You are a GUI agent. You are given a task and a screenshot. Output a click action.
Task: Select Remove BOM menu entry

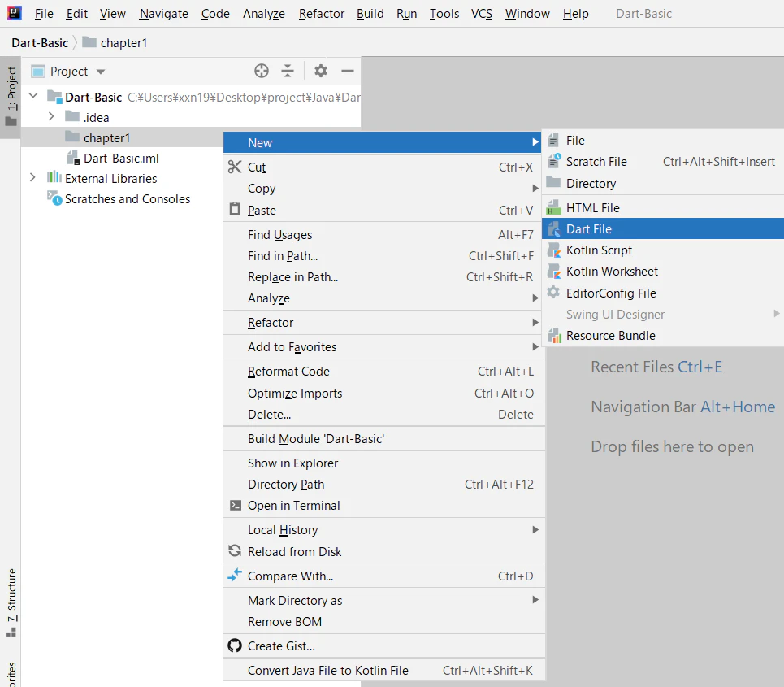(x=384, y=621)
